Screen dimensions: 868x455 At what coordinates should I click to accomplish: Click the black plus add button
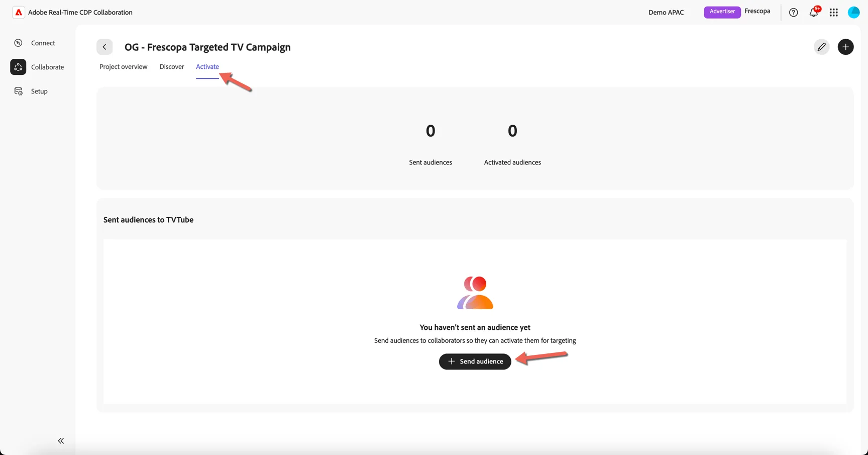845,47
